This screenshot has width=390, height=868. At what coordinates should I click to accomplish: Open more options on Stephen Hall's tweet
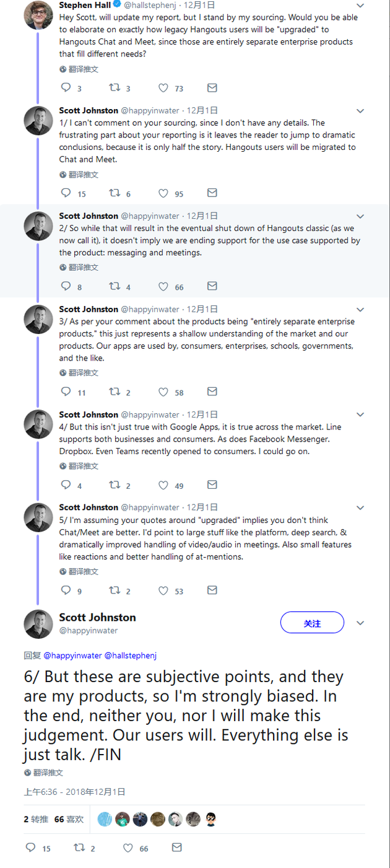360,6
